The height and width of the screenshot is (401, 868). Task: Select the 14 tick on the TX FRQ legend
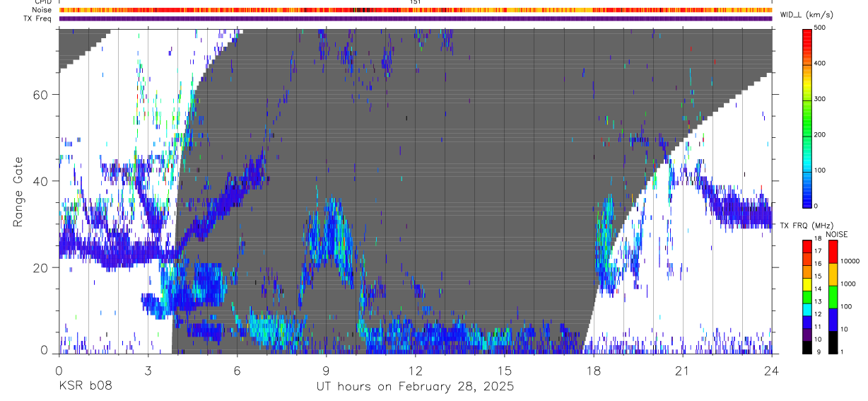(819, 289)
